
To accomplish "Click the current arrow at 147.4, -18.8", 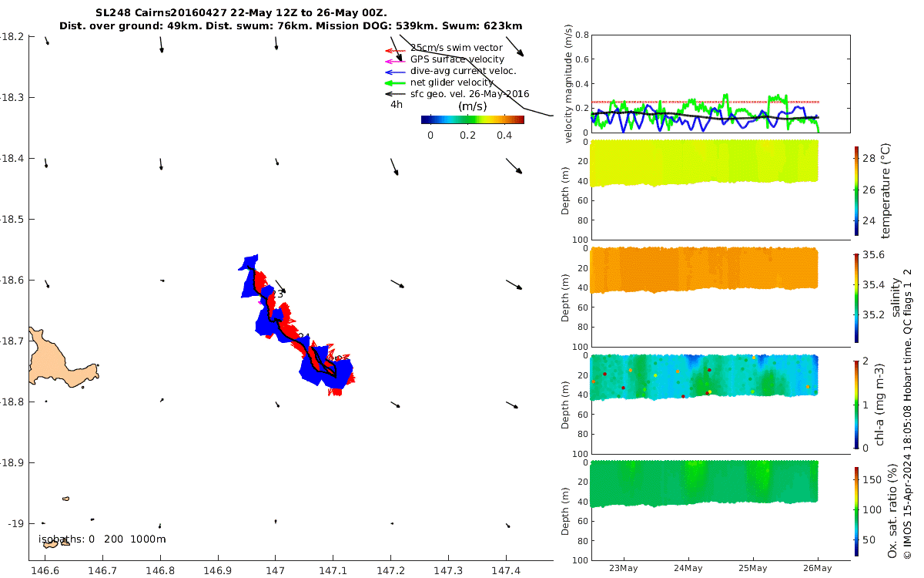I will (512, 405).
